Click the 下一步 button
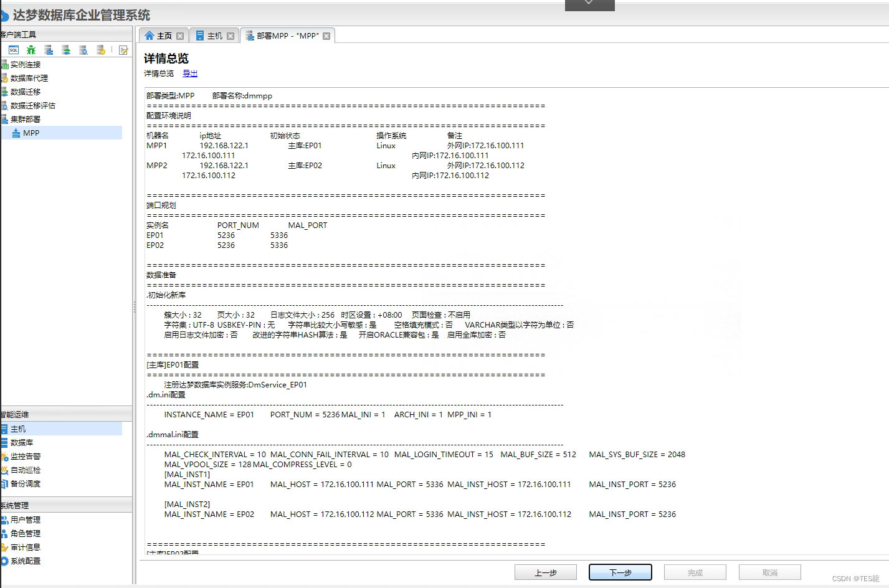 [x=620, y=572]
